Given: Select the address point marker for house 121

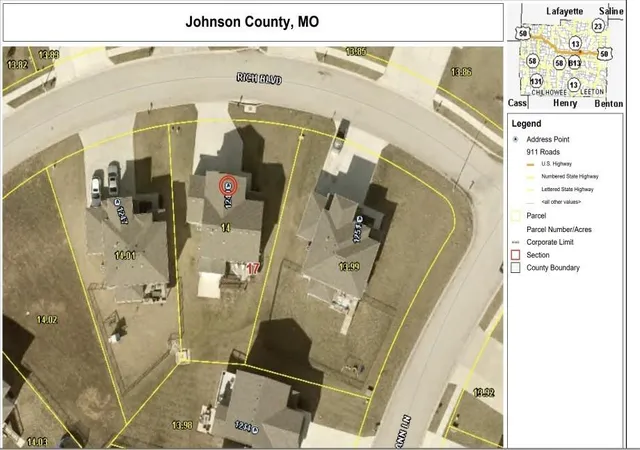Looking at the screenshot, I should [117, 201].
